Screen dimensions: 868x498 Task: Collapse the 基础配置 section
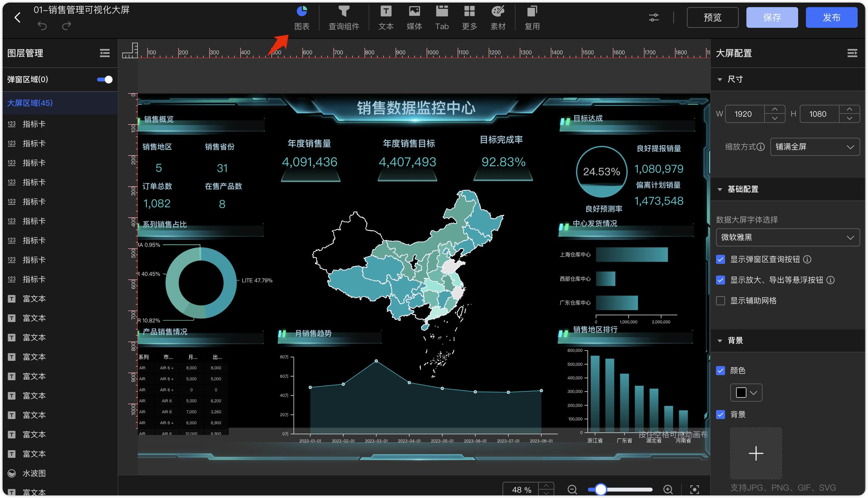720,189
